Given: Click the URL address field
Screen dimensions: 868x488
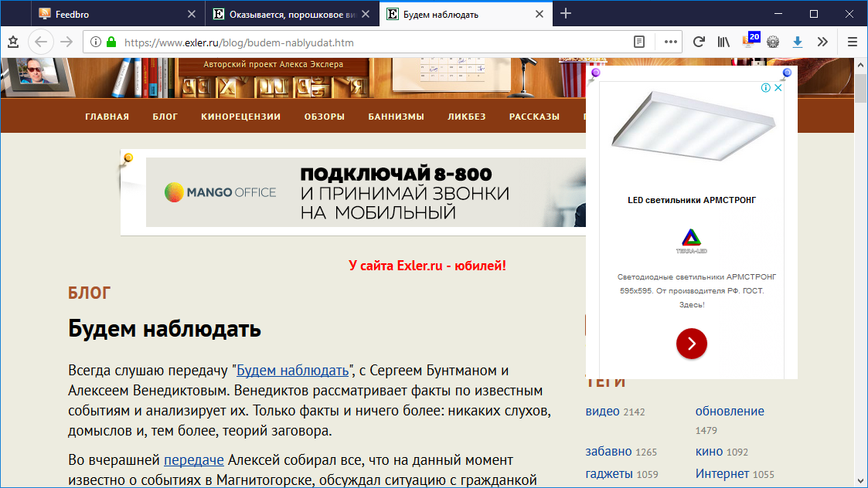Looking at the screenshot, I should click(x=371, y=42).
